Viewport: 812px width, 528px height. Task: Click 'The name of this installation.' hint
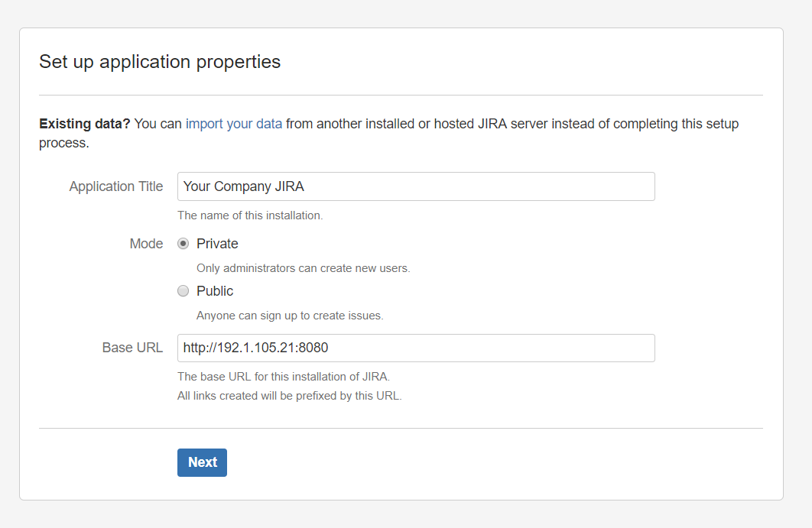pyautogui.click(x=250, y=215)
